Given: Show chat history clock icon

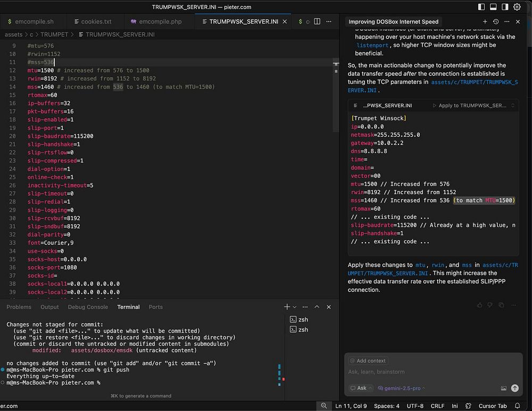Looking at the screenshot, I should 495,22.
